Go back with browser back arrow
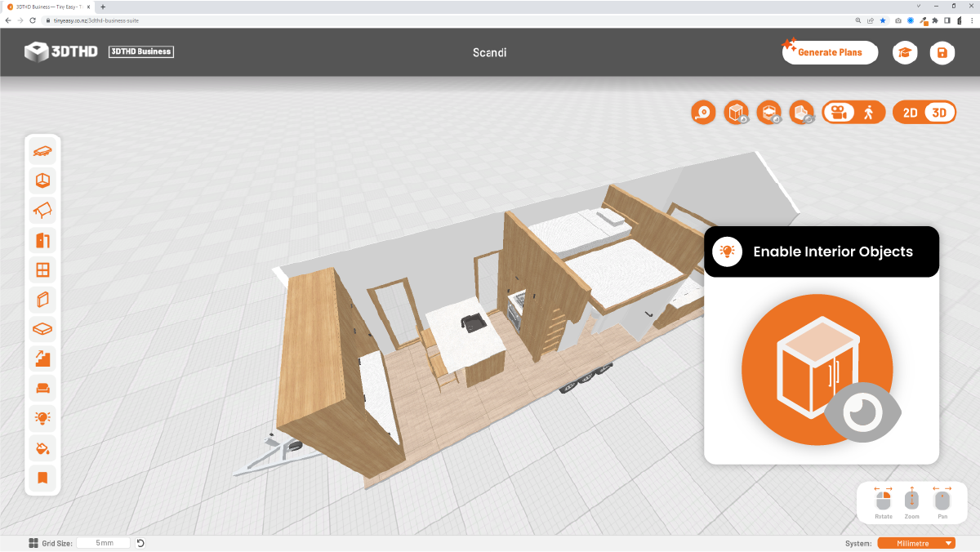 pos(7,20)
